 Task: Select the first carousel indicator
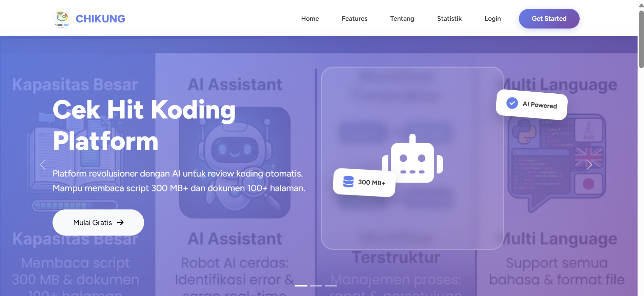pyautogui.click(x=301, y=286)
